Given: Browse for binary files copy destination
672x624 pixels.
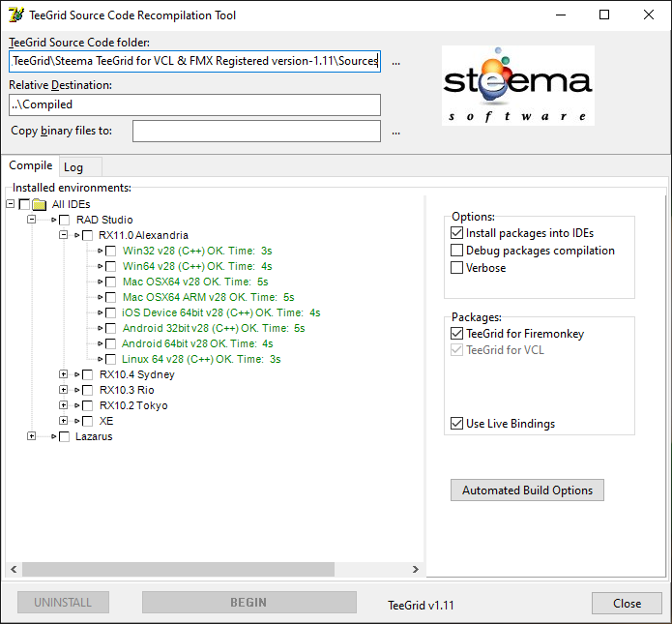Looking at the screenshot, I should (396, 133).
